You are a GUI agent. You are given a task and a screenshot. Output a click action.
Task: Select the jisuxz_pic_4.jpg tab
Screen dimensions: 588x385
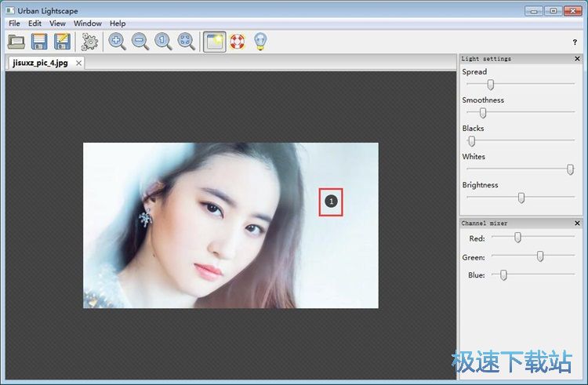[x=40, y=63]
